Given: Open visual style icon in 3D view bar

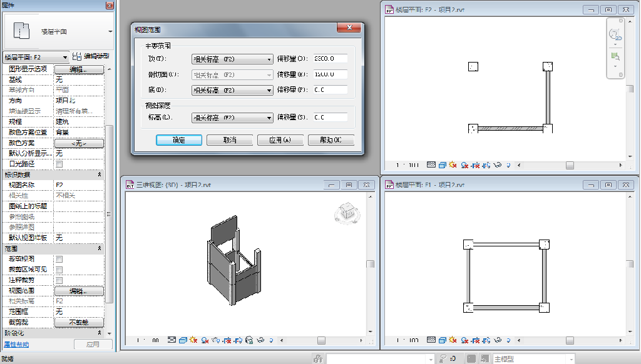Looking at the screenshot, I should 183,340.
